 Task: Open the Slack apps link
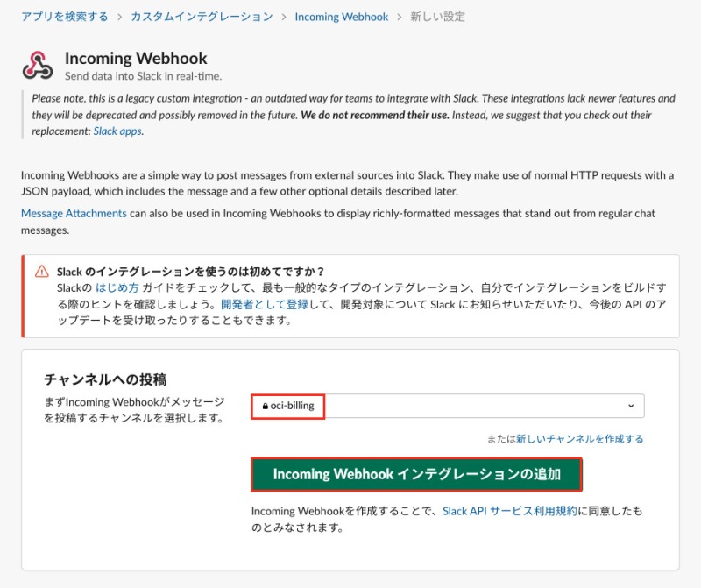117,131
